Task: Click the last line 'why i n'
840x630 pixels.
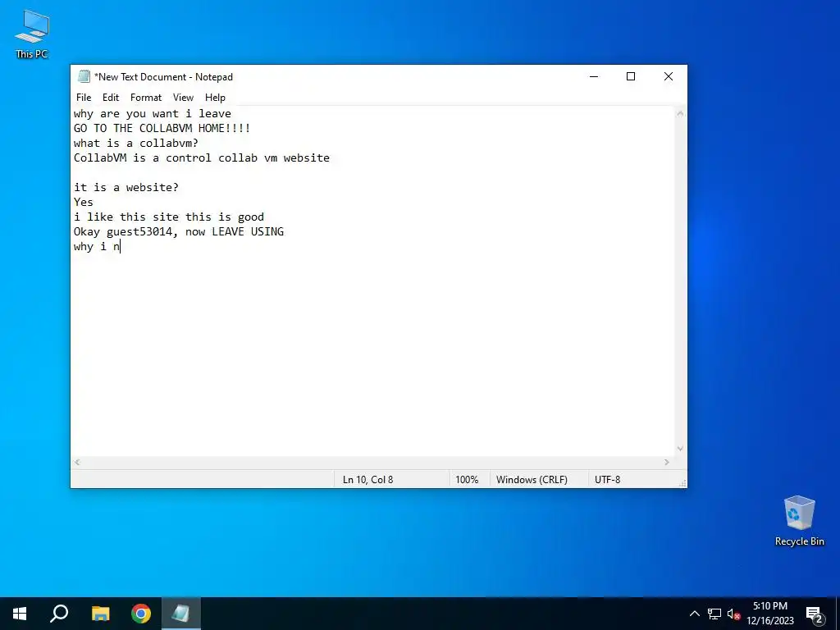Action: [x=97, y=246]
